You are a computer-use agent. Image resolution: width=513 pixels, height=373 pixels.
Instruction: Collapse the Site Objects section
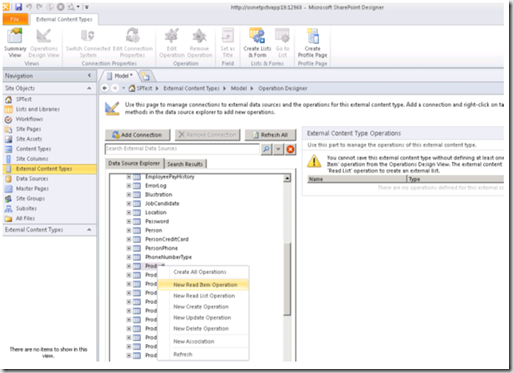[x=89, y=88]
